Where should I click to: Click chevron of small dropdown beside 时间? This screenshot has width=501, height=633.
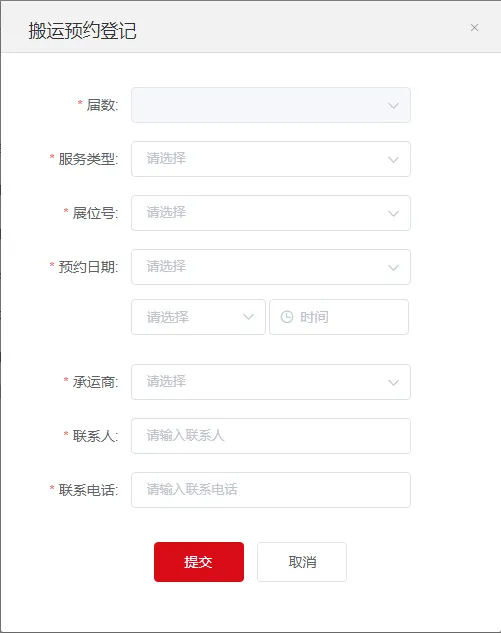click(x=248, y=317)
